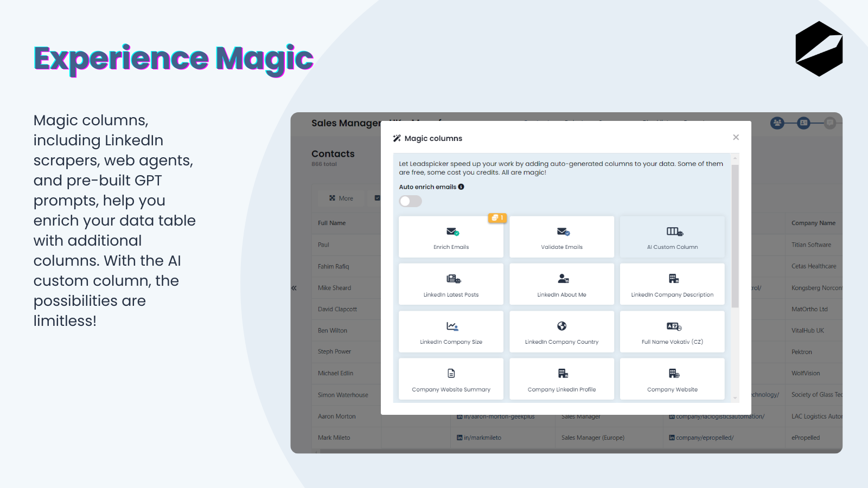Sort by Full Name column header
868x488 pixels.
tap(331, 223)
